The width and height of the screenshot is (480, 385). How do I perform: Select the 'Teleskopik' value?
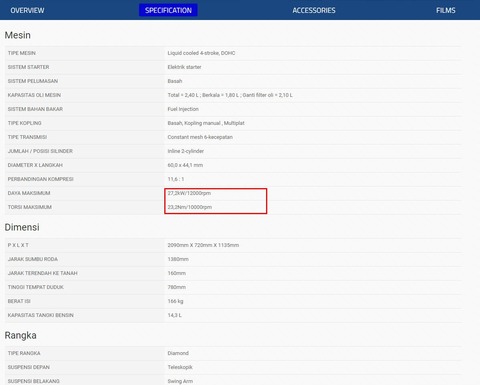coord(180,367)
